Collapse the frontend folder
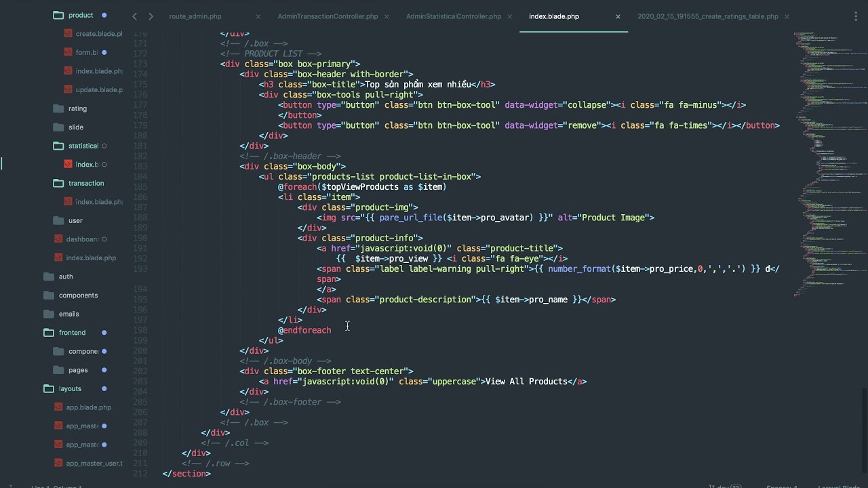The image size is (868, 488). tap(49, 333)
